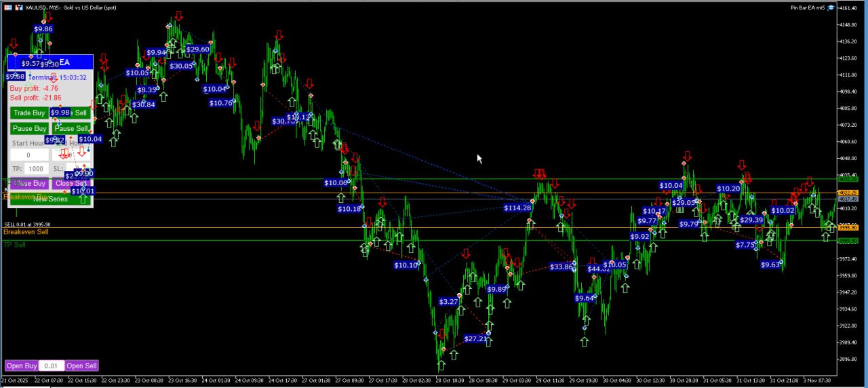Select the $30.05 profit label
This screenshot has width=868, height=388.
coord(181,66)
